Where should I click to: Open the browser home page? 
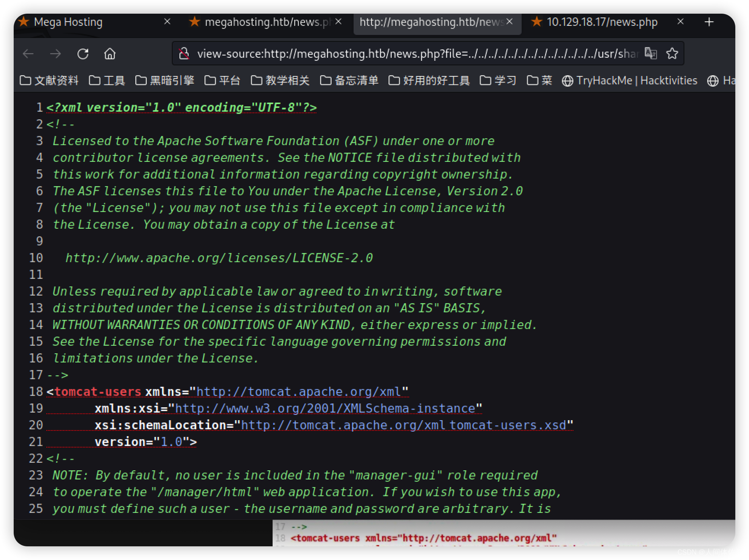click(x=110, y=54)
